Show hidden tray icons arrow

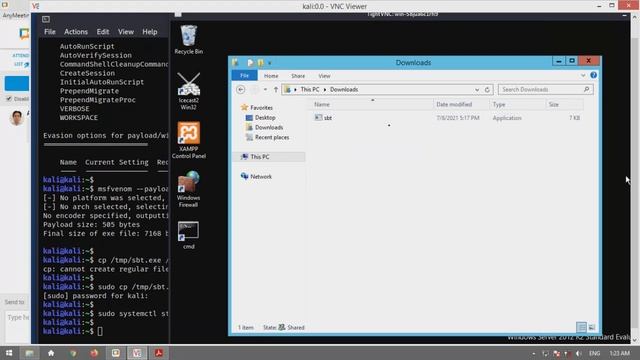point(533,353)
